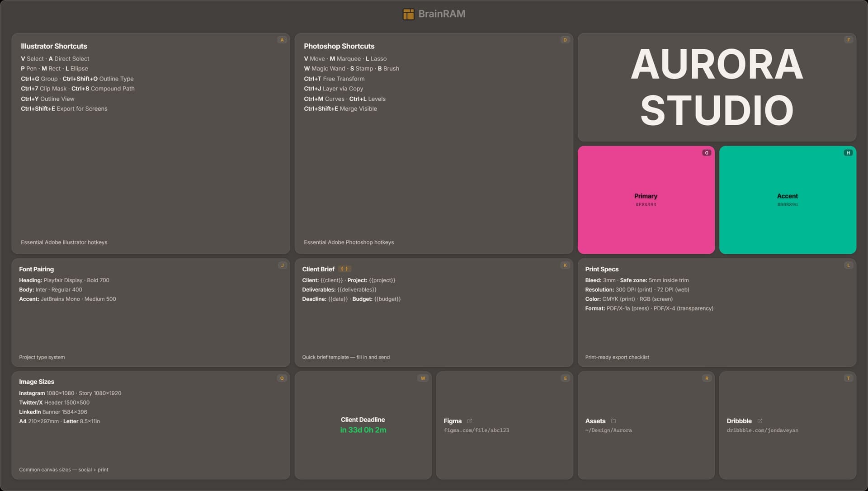Click the Image Sizes card title
Screen dimensions: 868x491
click(x=37, y=382)
